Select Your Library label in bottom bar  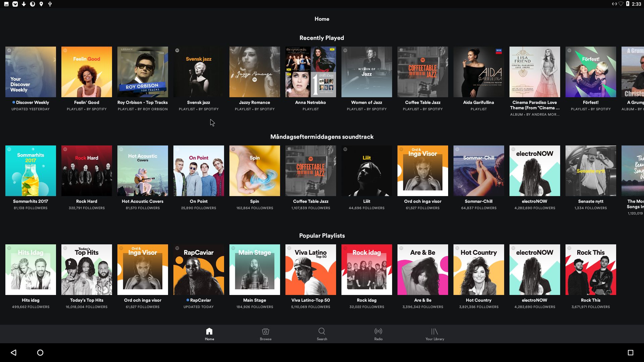[435, 339]
